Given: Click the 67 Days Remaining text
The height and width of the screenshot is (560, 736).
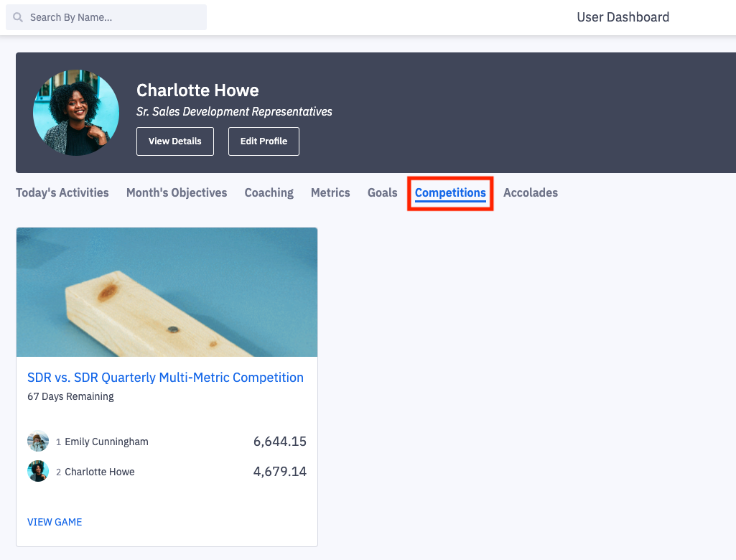Looking at the screenshot, I should click(70, 396).
